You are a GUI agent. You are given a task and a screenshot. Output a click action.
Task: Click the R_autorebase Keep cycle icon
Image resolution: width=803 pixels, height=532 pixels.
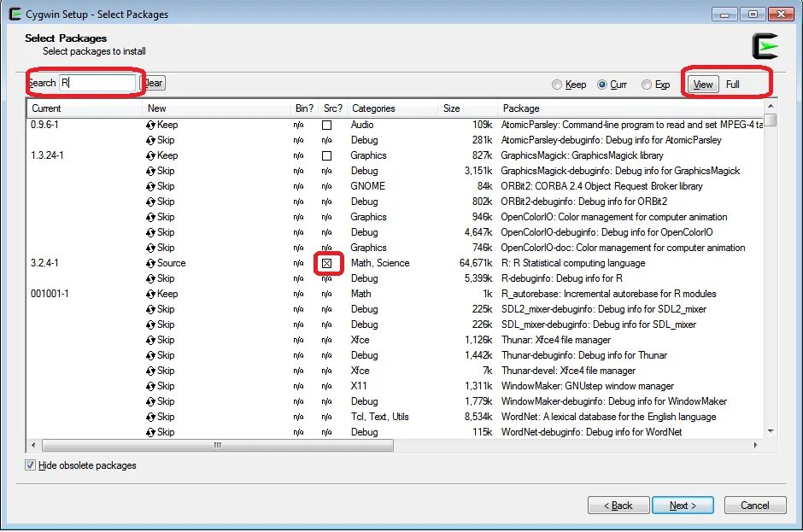(x=150, y=294)
